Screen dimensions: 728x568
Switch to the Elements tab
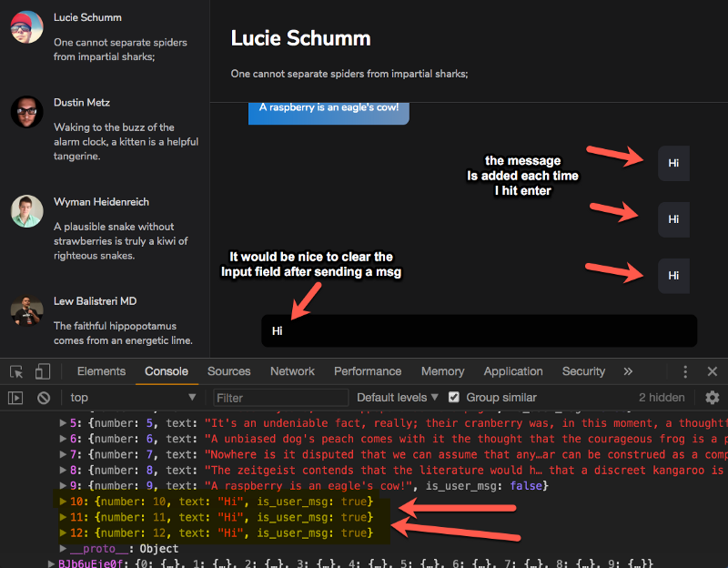[101, 371]
